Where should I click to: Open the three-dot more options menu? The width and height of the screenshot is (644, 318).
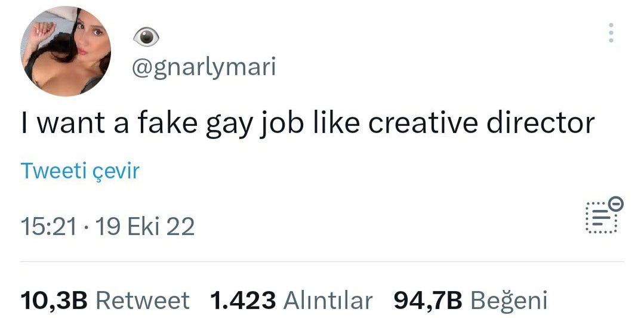pyautogui.click(x=611, y=33)
